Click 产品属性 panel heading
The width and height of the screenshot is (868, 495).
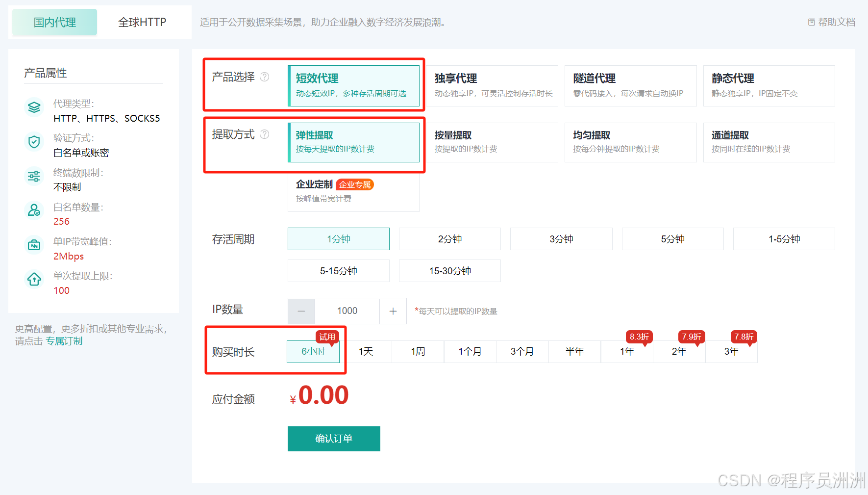[46, 73]
